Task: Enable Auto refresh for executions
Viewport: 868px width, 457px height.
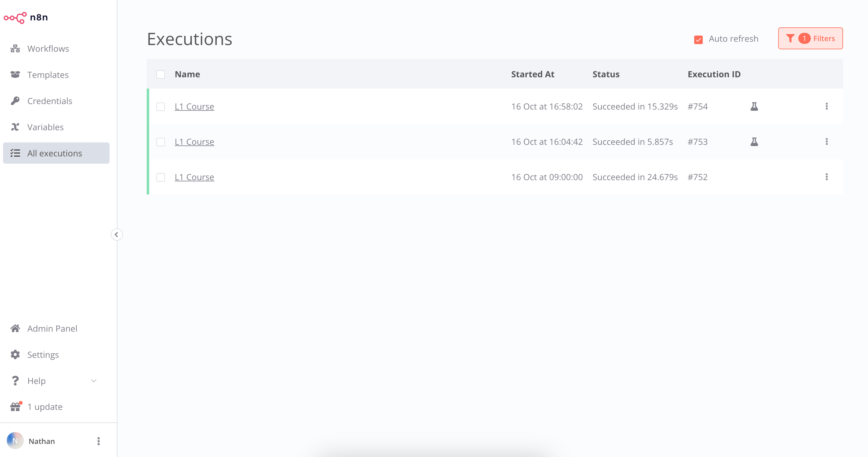Action: click(x=698, y=40)
